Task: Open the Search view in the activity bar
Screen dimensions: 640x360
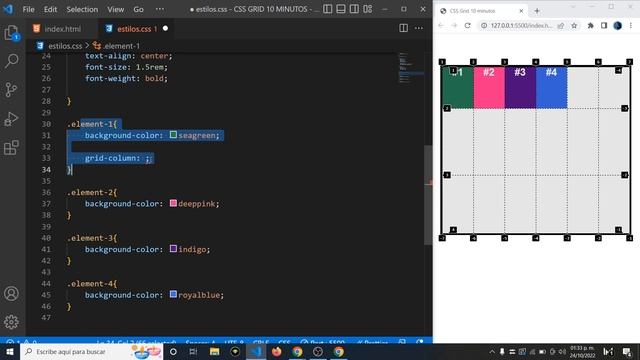Action: (x=11, y=61)
